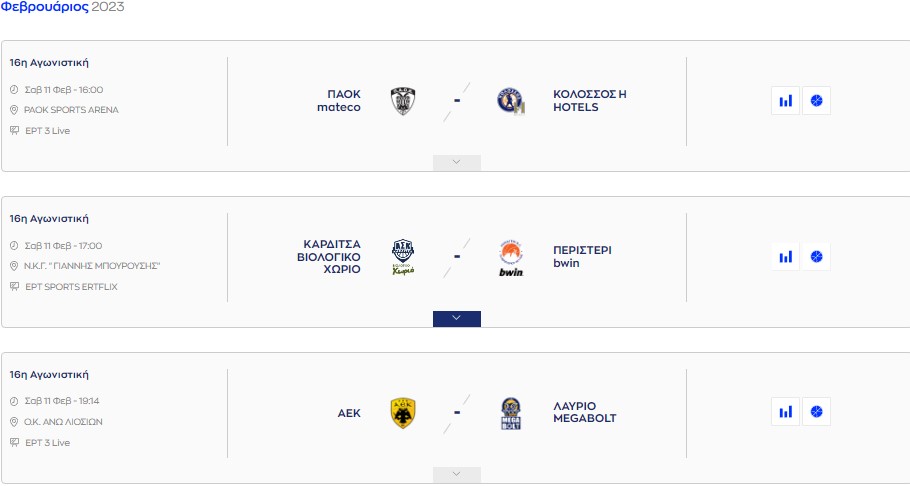The image size is (910, 486).
Task: Click the ΚΑΡΔΙΤΣΑ team logo
Action: (403, 257)
